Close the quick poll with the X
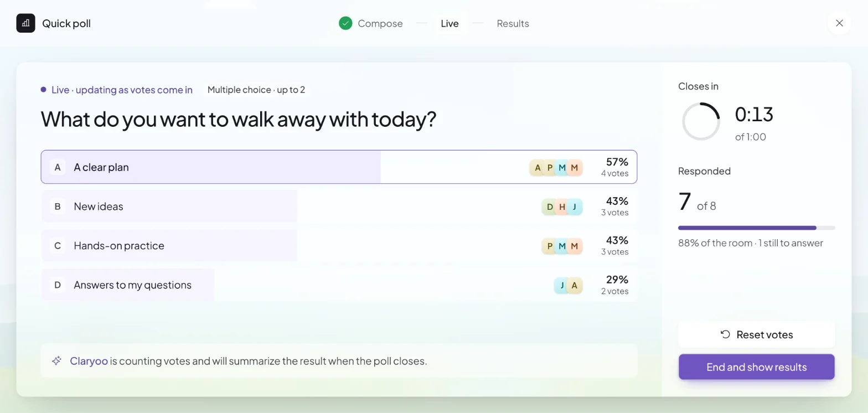Screen dimensions: 868x413 coord(839,23)
